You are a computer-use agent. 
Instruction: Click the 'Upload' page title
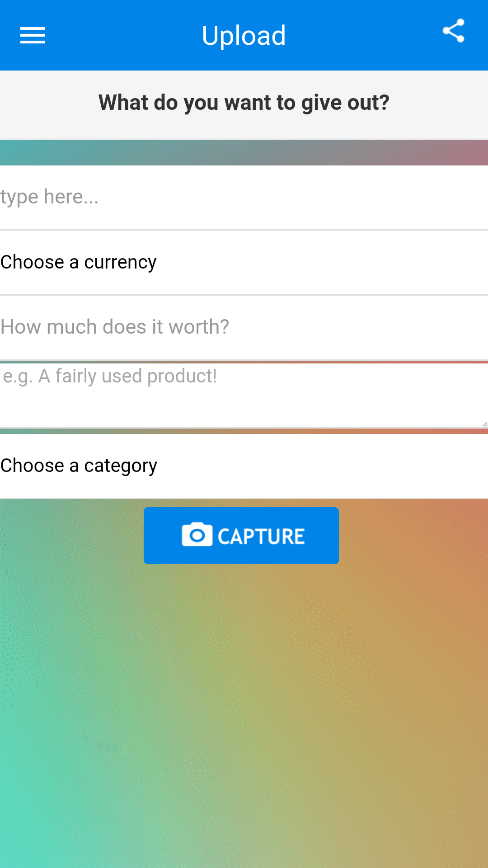tap(244, 35)
